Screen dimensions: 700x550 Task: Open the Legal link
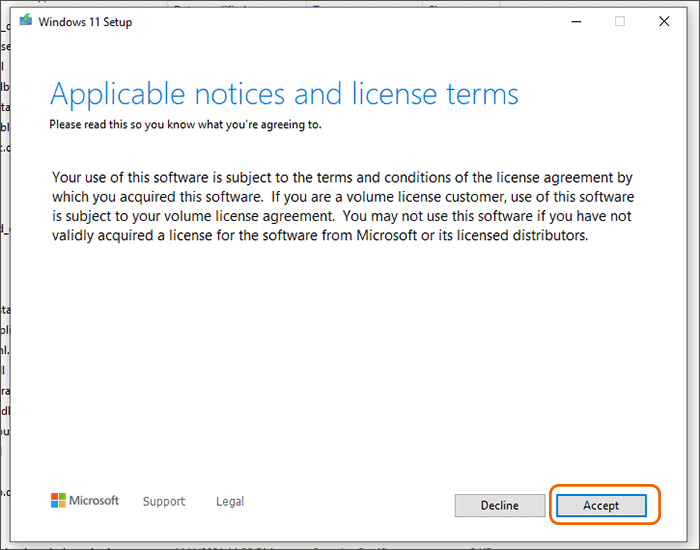tap(230, 501)
